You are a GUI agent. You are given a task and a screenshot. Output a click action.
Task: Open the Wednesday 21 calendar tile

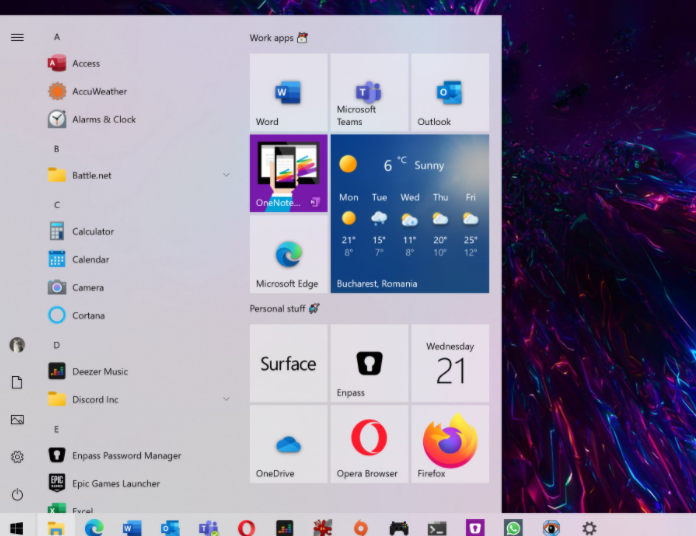tap(450, 363)
